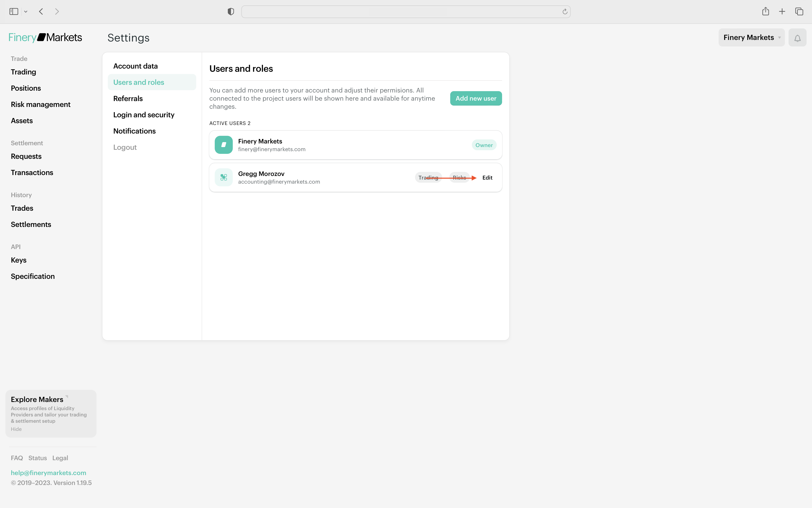Open API Specification in the sidebar
The image size is (812, 508).
[x=33, y=276]
